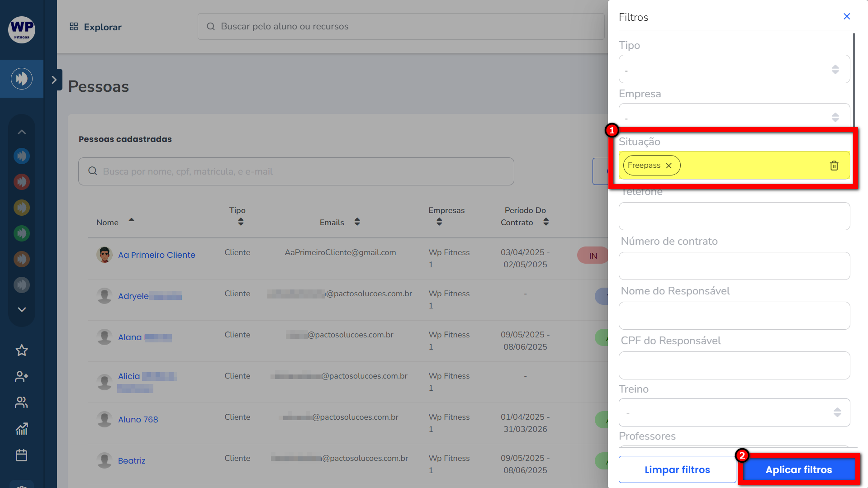Click the WP Fitness logo
Image resolution: width=868 pixels, height=488 pixels.
click(22, 29)
